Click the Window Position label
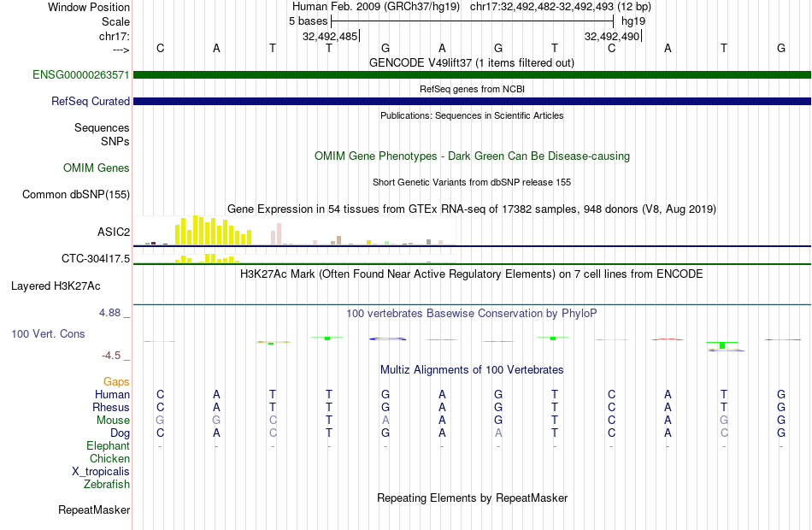 [89, 7]
